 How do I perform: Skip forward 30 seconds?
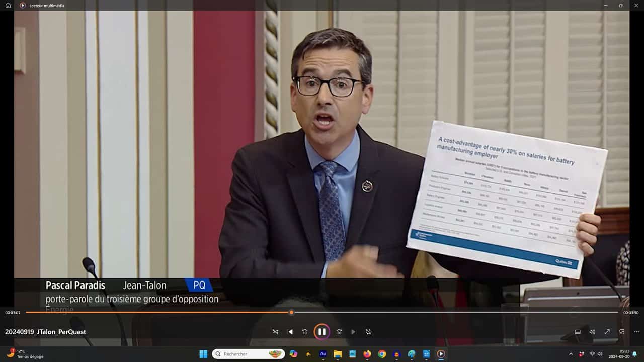[x=339, y=332]
